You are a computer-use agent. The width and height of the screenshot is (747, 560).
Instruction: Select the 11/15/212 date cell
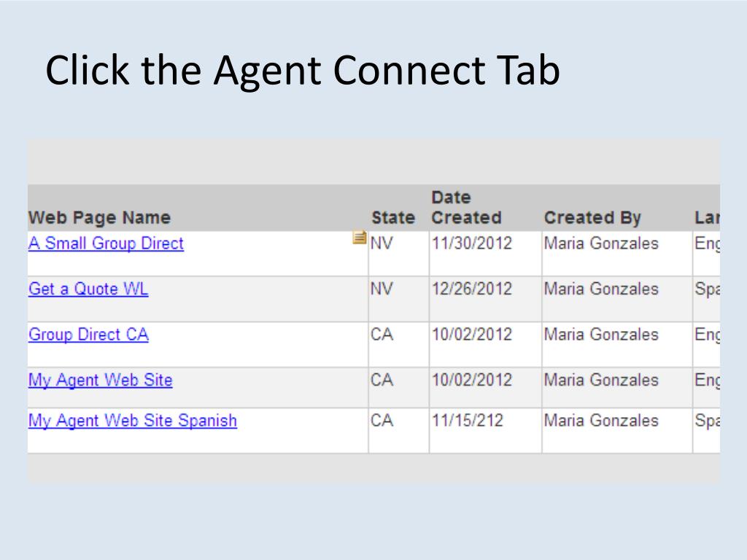pos(468,421)
